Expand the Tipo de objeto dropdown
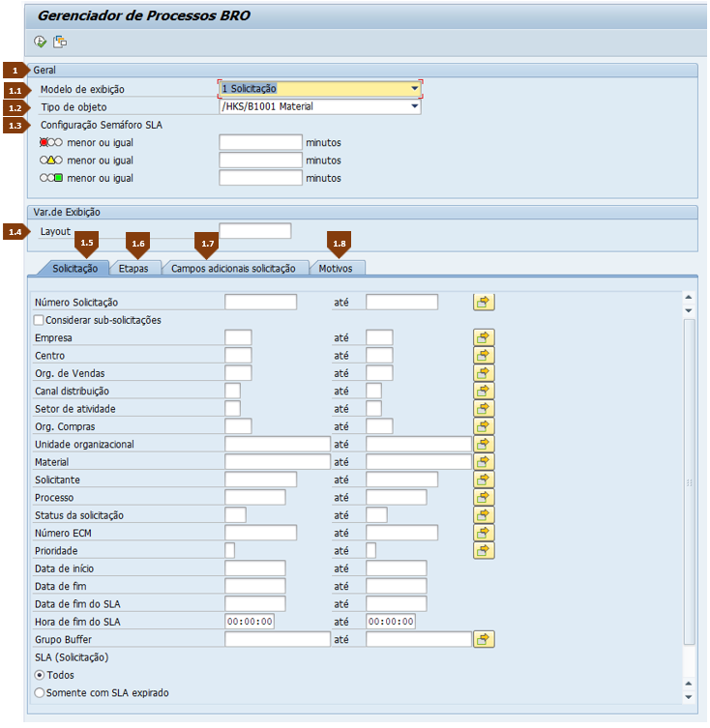Viewport: 710px width, 728px height. click(x=414, y=106)
